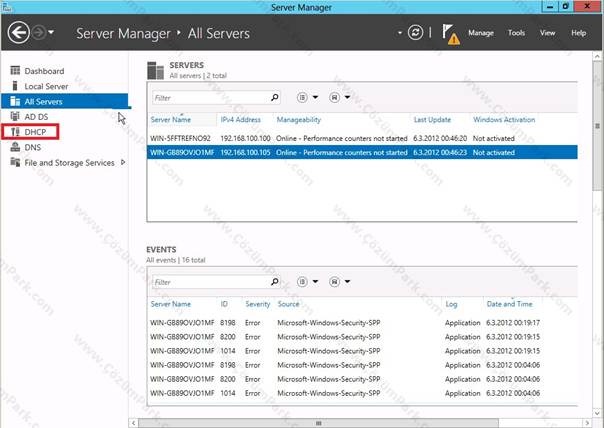This screenshot has height=428, width=604.
Task: Select server row WIN-5FFTREFNO92
Action: [x=362, y=138]
